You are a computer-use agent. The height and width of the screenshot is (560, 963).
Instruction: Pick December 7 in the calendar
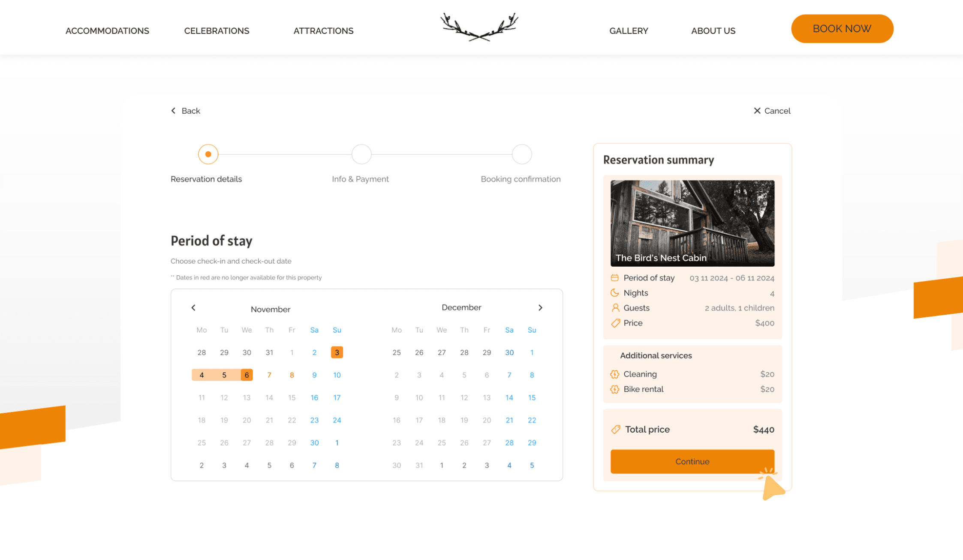pyautogui.click(x=509, y=375)
